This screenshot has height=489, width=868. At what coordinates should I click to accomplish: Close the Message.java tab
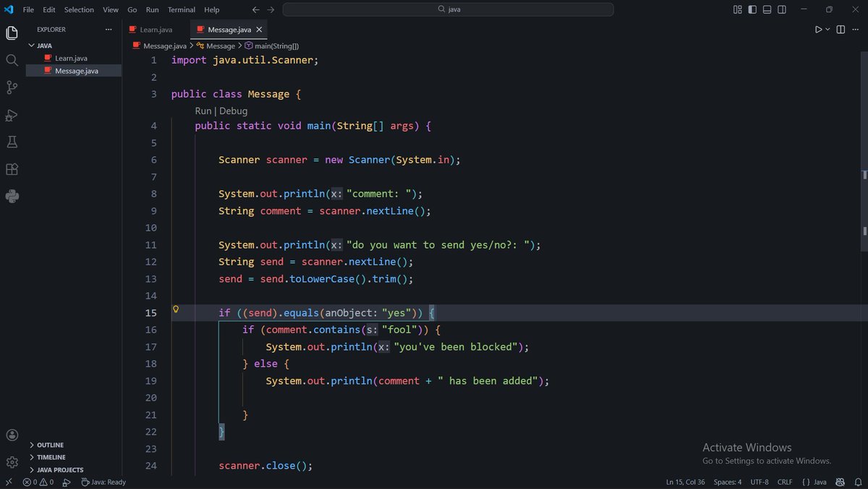pyautogui.click(x=260, y=30)
